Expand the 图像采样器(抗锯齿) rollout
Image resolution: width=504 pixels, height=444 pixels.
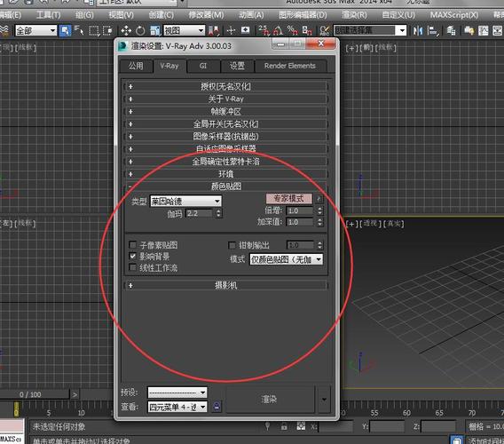(x=225, y=137)
